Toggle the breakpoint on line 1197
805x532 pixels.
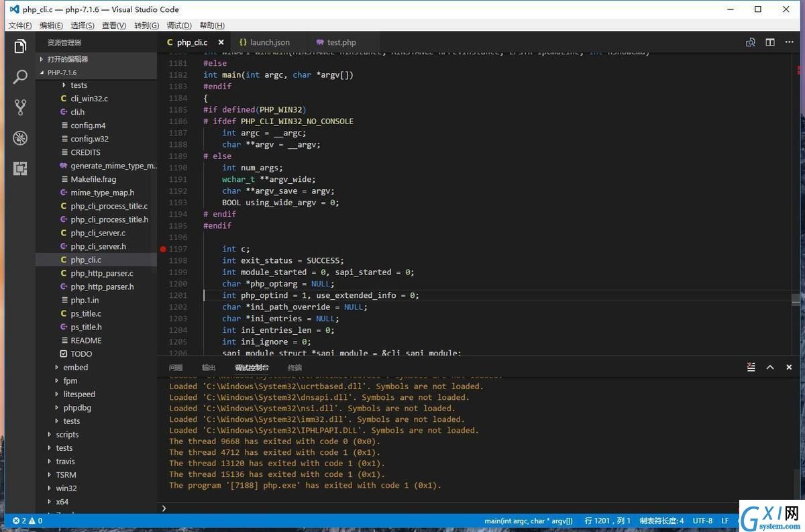[163, 249]
